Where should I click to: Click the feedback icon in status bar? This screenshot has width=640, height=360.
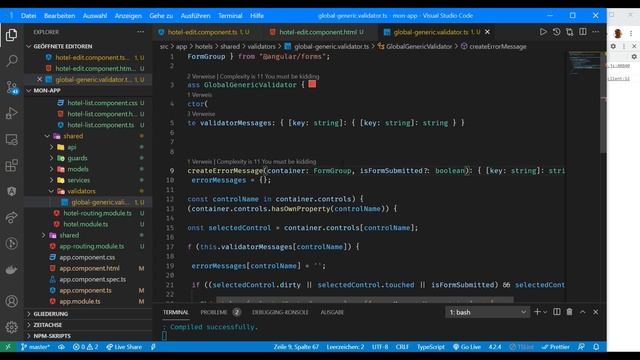[581, 347]
